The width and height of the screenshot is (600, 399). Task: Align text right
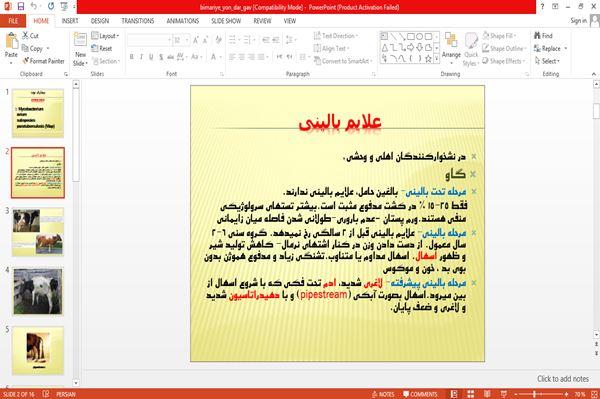(251, 57)
